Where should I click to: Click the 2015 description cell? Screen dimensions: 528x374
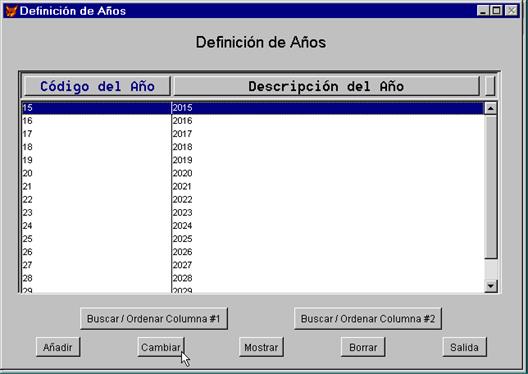(328, 108)
